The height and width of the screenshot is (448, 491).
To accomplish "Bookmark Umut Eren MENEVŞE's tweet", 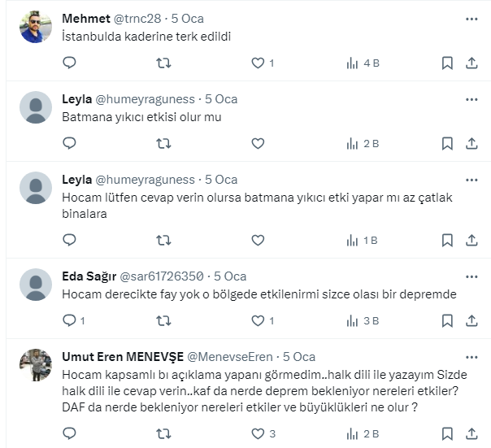I will 447,433.
